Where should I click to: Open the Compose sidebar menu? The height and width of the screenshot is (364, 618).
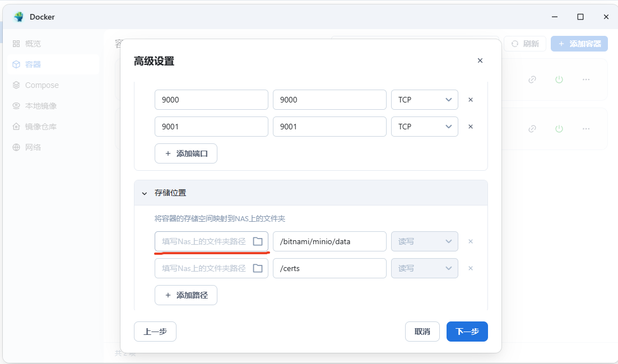point(41,85)
